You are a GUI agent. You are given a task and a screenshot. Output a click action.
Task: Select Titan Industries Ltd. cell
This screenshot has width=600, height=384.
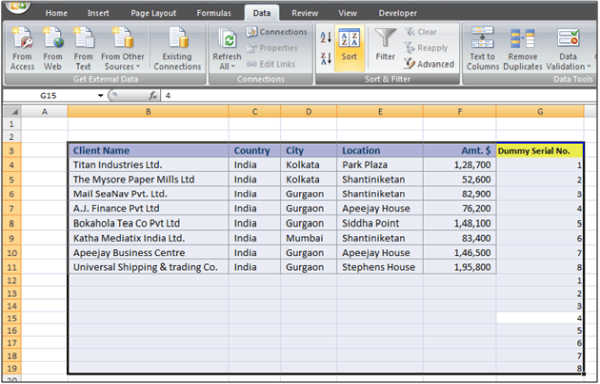[148, 165]
